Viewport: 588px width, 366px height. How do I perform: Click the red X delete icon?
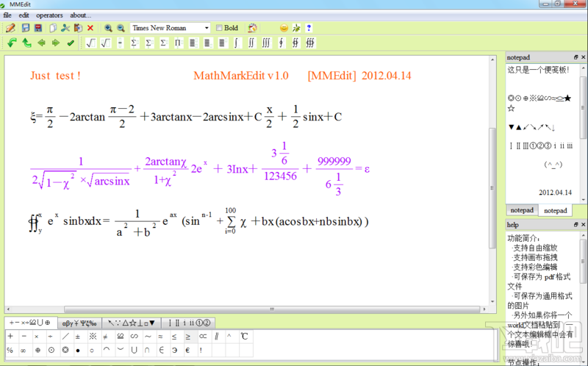[90, 28]
